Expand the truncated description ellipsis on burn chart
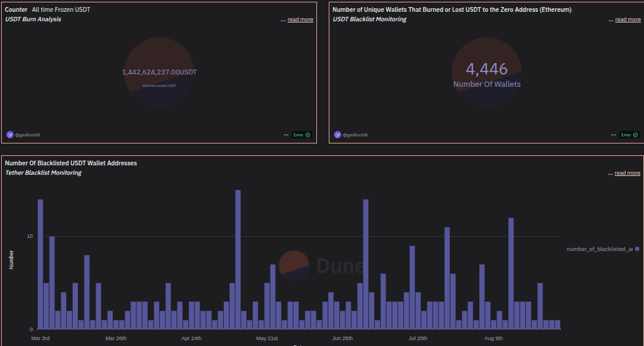Image resolution: width=644 pixels, height=346 pixels. point(283,19)
